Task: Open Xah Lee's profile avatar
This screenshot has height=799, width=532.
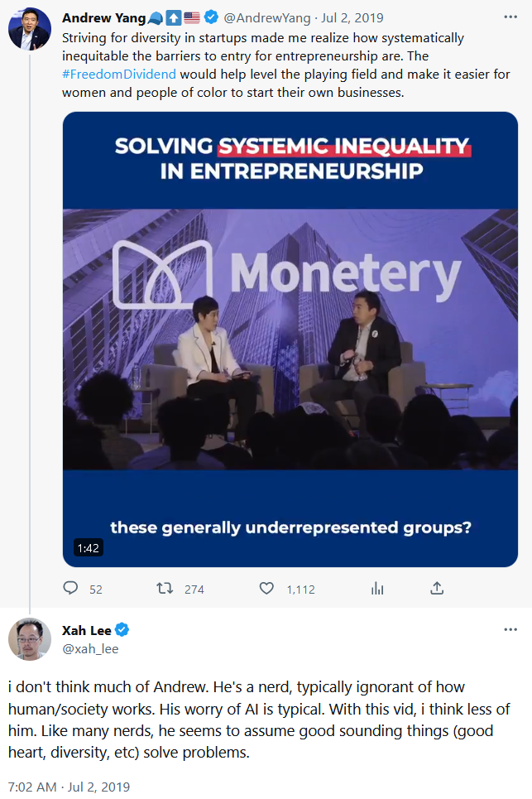Action: click(x=30, y=639)
